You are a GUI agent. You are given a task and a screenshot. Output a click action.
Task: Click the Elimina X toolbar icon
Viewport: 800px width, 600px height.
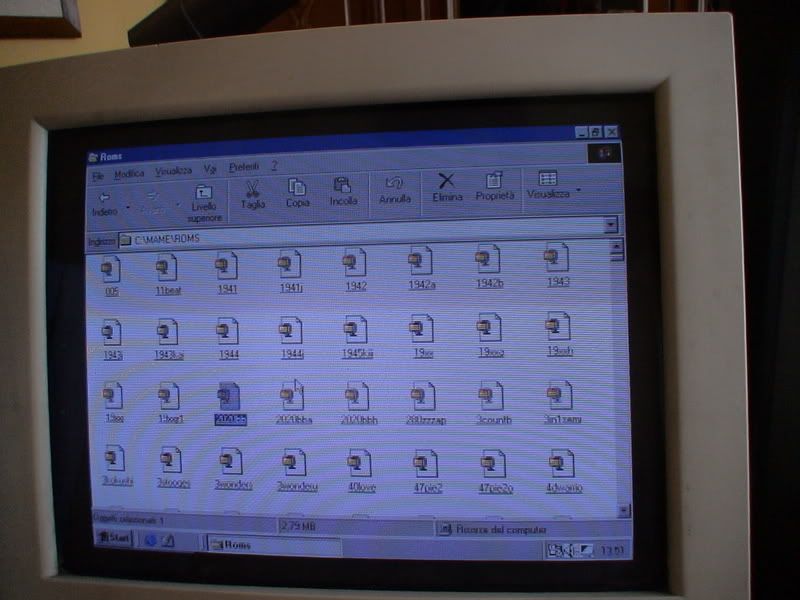[x=446, y=181]
